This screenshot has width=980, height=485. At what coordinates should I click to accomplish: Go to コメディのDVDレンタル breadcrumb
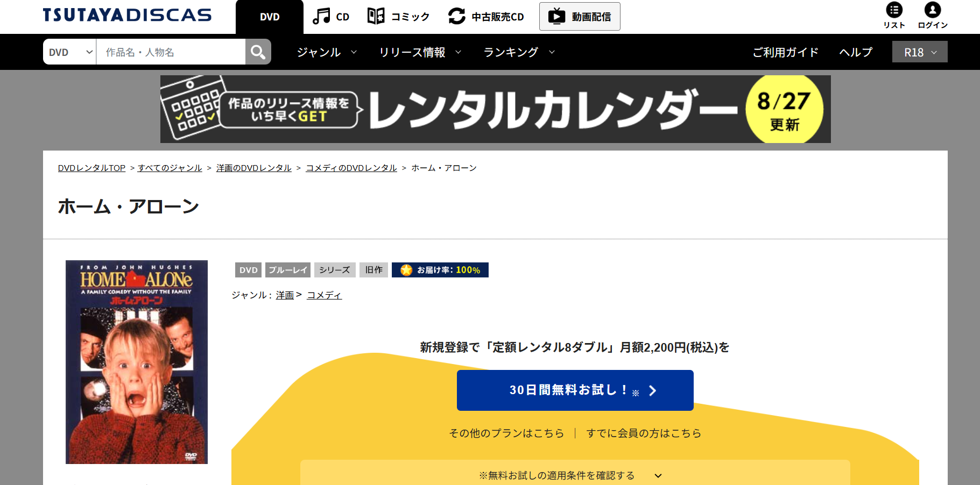pyautogui.click(x=351, y=168)
